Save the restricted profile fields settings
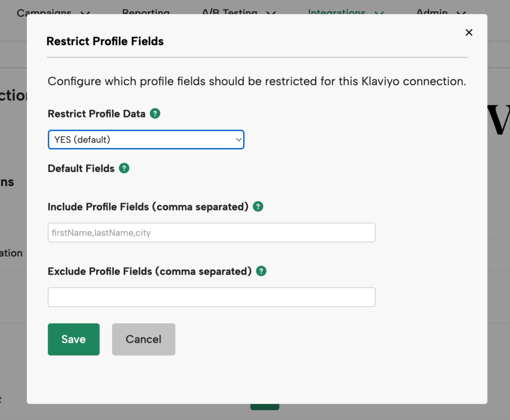Viewport: 510px width, 420px height. pos(73,339)
